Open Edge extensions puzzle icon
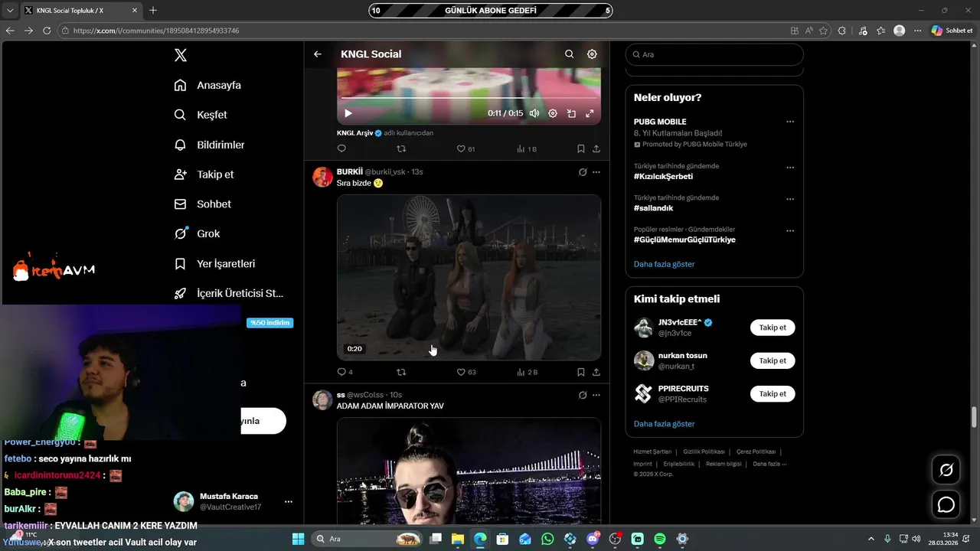This screenshot has height=551, width=980. [x=842, y=31]
